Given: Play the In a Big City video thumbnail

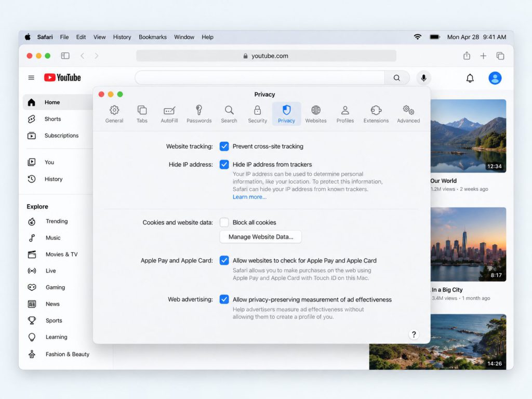Looking at the screenshot, I should [468, 244].
